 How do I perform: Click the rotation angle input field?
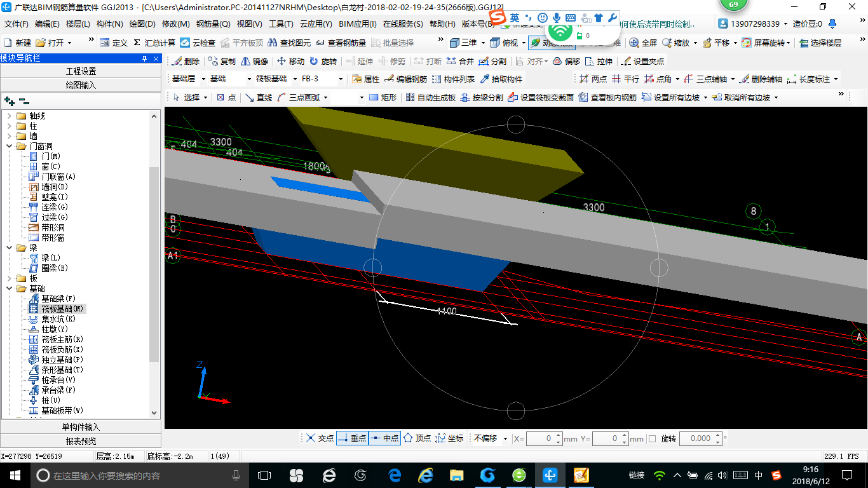click(701, 438)
